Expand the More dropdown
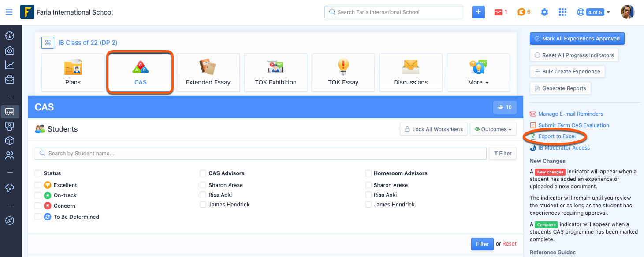Screen dimensions: 644x257 pos(478,73)
